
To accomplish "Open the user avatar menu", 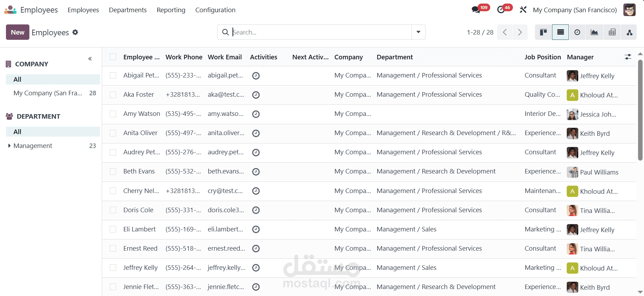I will point(629,10).
